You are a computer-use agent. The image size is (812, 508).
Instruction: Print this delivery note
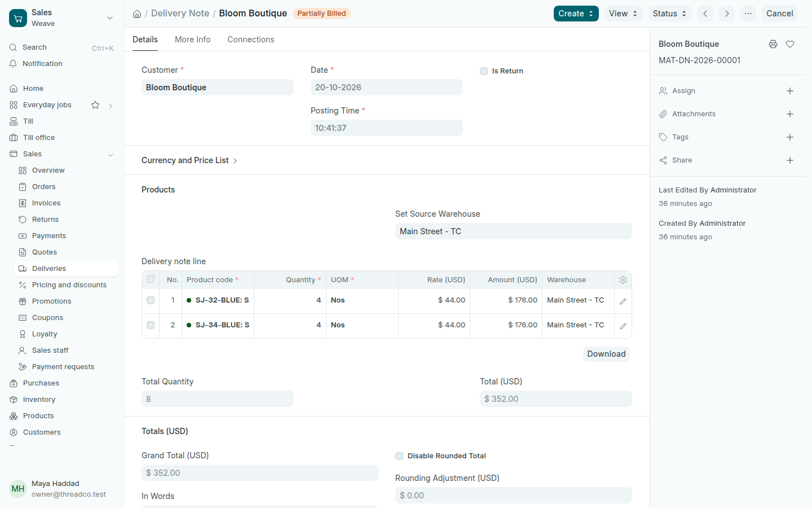pos(773,44)
